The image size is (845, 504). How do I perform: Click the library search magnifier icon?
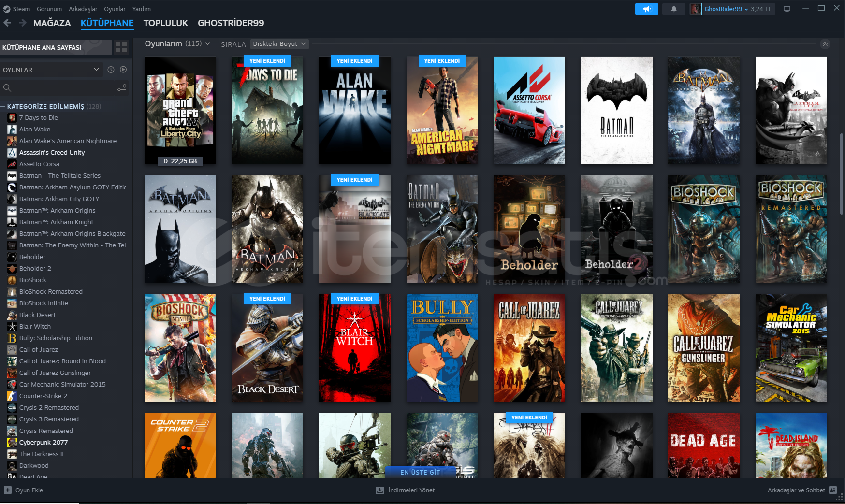[x=7, y=88]
